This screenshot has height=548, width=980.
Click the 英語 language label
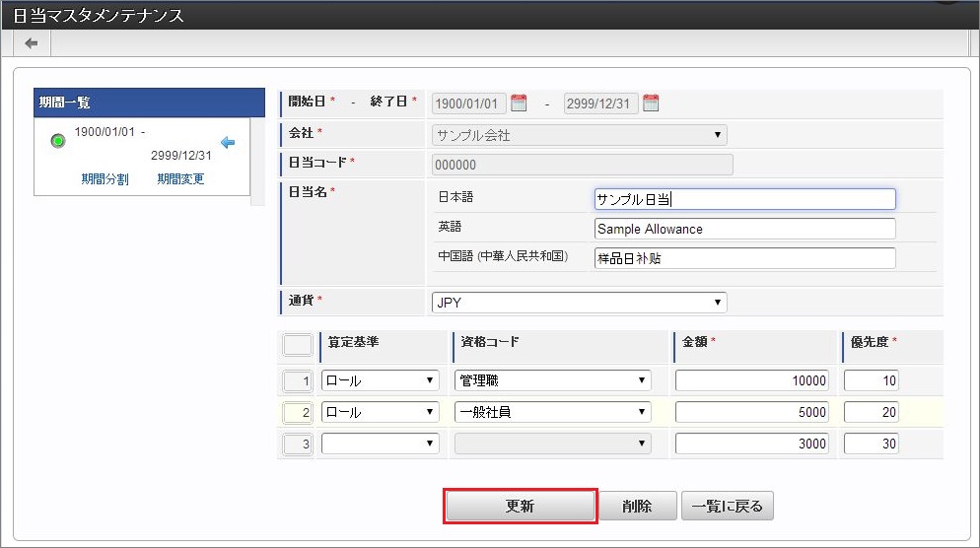point(450,227)
